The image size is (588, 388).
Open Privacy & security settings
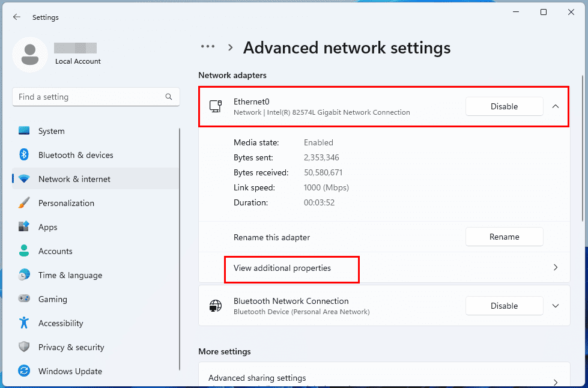[95, 347]
